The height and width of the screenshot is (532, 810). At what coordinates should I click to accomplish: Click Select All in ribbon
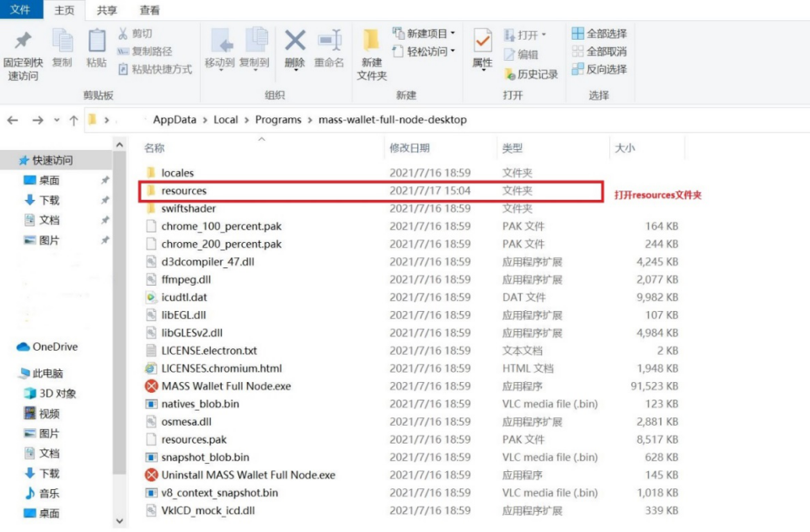click(599, 34)
